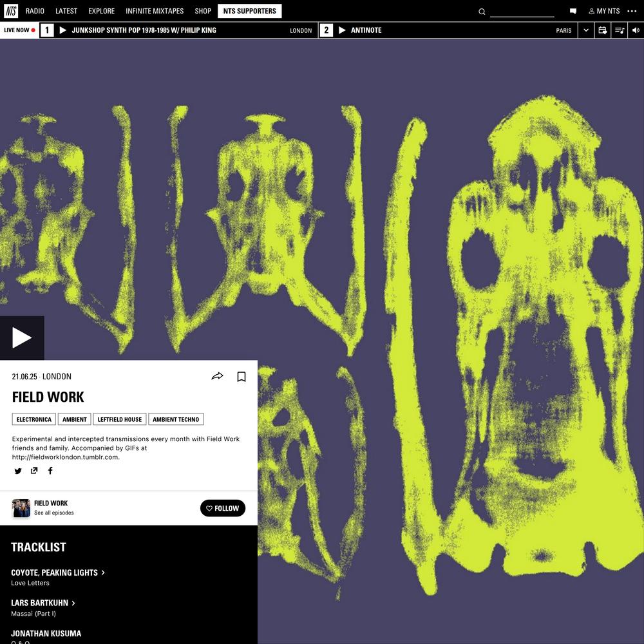Image resolution: width=644 pixels, height=644 pixels.
Task: Select the Ambient Techno genre tag
Action: click(x=176, y=419)
